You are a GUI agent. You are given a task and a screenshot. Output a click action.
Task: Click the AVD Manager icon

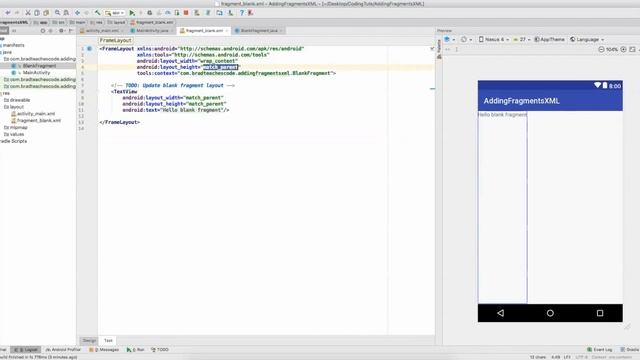tap(197, 13)
